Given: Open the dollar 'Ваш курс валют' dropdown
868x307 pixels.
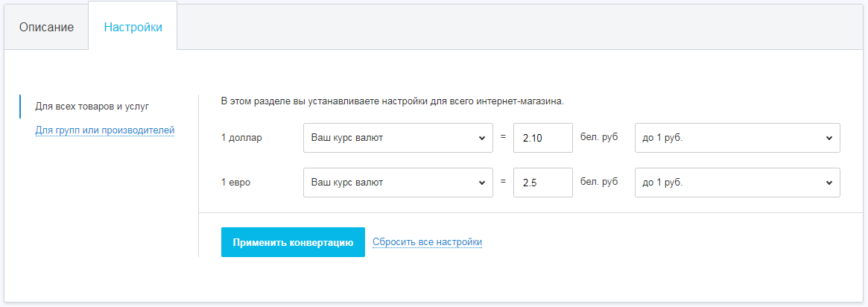Looking at the screenshot, I should [x=398, y=138].
